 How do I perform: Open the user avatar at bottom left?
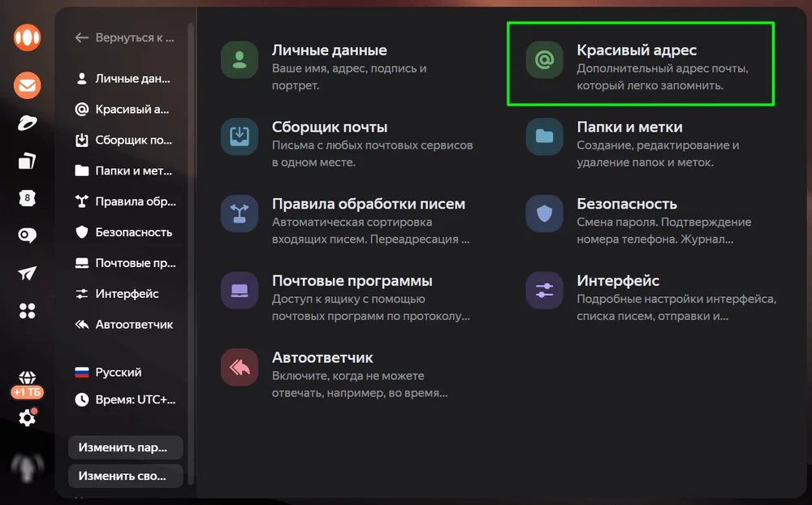click(x=27, y=468)
